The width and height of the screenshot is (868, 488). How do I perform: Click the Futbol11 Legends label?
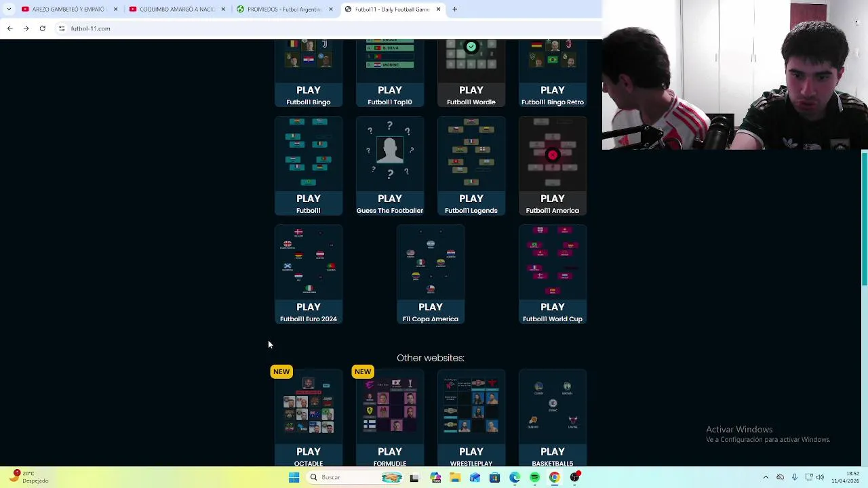(x=471, y=211)
